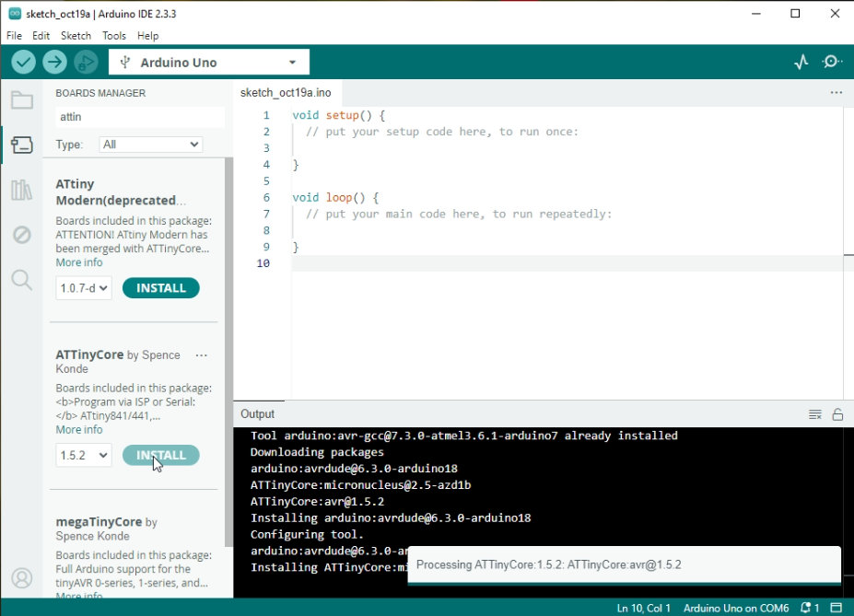Open the Serial Monitor
This screenshot has height=616, width=854.
point(832,62)
